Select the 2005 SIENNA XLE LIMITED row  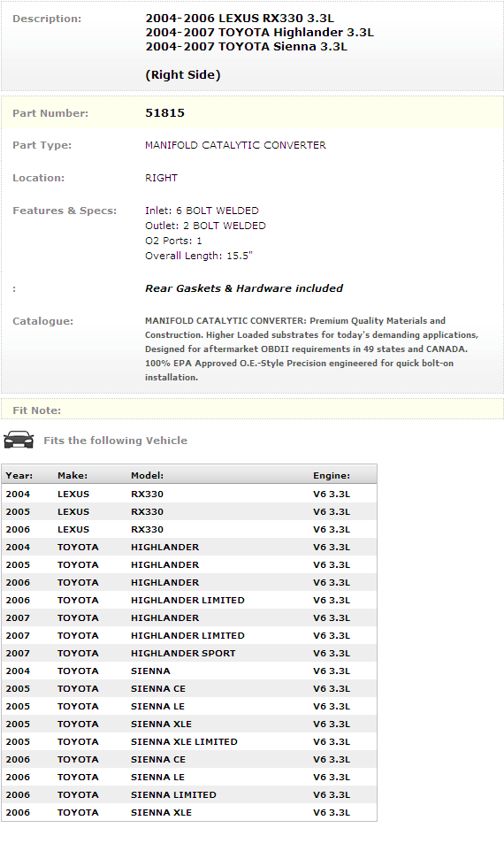[x=189, y=742]
